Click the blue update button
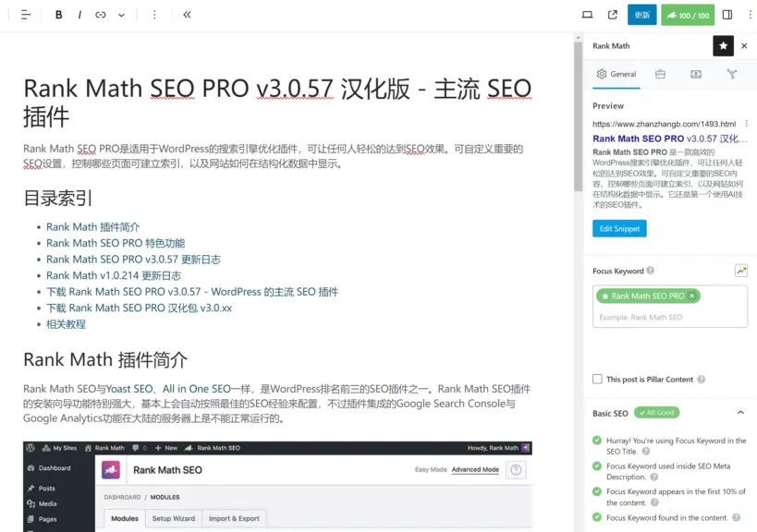The image size is (757, 532). point(642,15)
